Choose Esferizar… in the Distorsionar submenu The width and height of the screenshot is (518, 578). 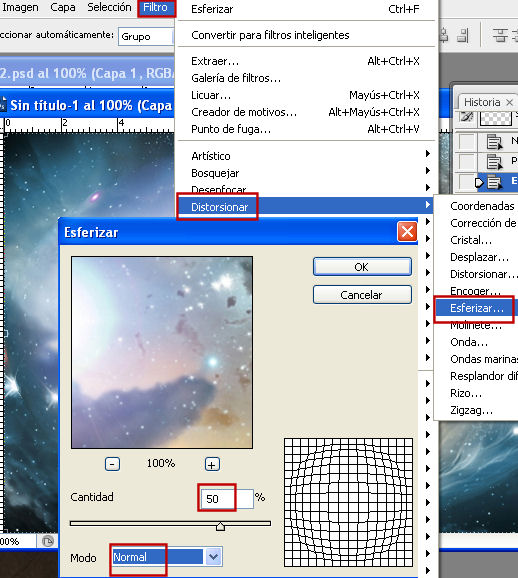coord(477,308)
